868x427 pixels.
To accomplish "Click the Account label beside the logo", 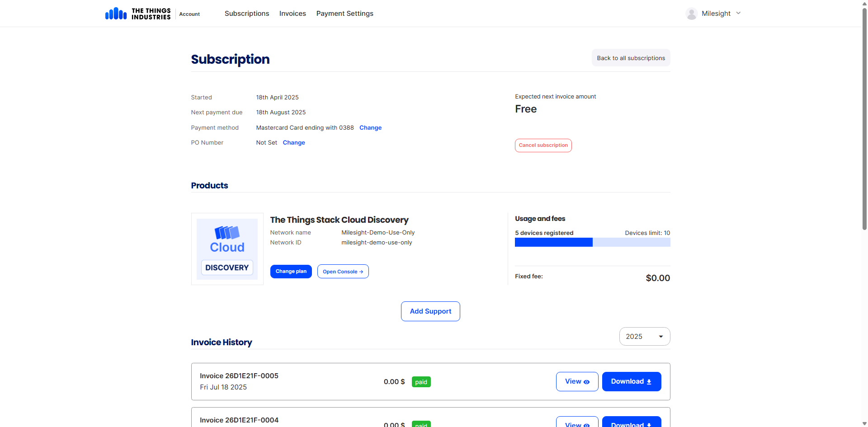I will (189, 14).
